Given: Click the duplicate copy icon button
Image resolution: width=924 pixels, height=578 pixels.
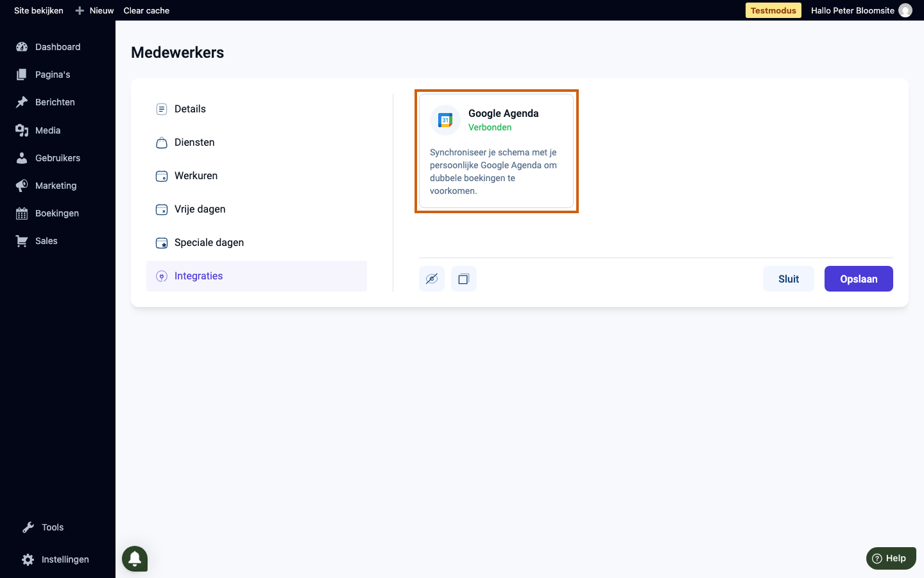Looking at the screenshot, I should pyautogui.click(x=464, y=279).
